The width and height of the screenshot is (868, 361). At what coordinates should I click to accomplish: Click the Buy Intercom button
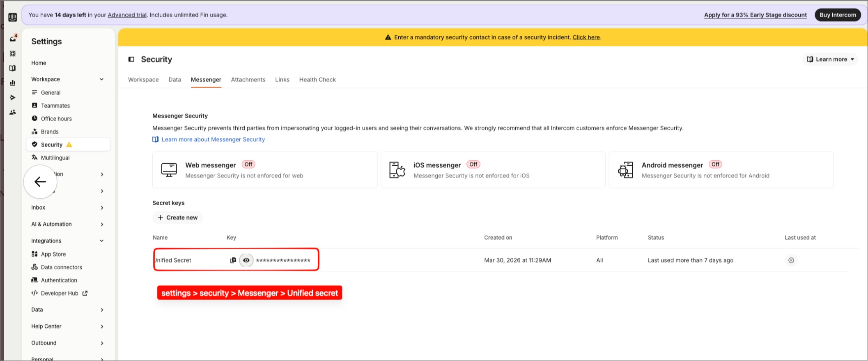[x=838, y=15]
